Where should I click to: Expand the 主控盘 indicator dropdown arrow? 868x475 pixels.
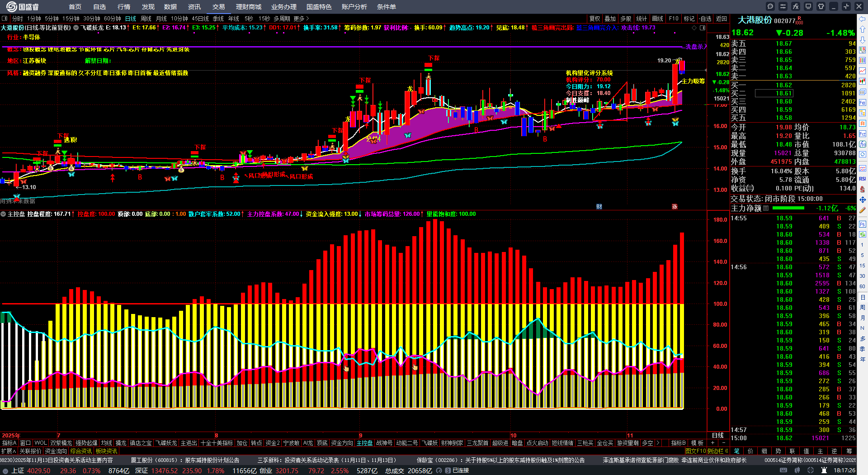pyautogui.click(x=3, y=214)
